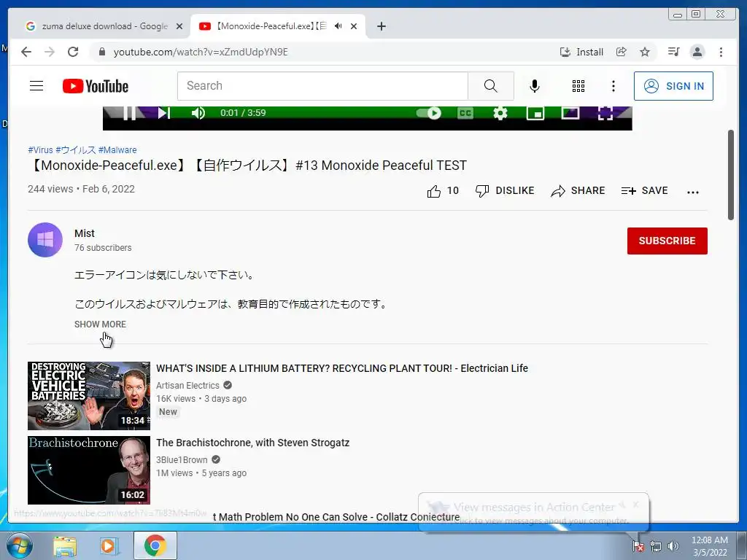
Task: Install YouTube app from address bar
Action: pos(581,52)
